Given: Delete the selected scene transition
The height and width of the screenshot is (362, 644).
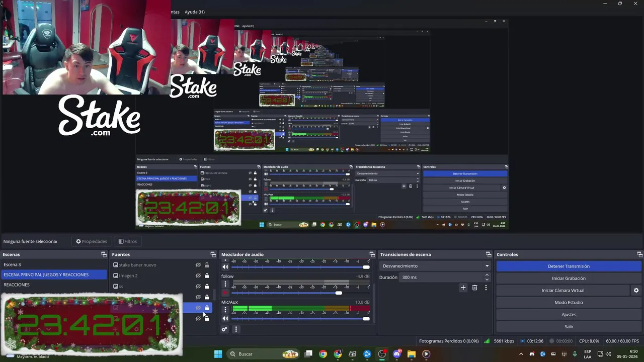Looking at the screenshot, I should pos(474,288).
